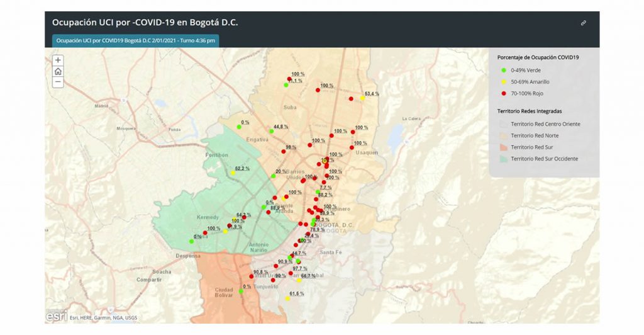Open the Ocupación UCI por COVID19 Bogotá tab
The height and width of the screenshot is (335, 644).
pyautogui.click(x=135, y=40)
